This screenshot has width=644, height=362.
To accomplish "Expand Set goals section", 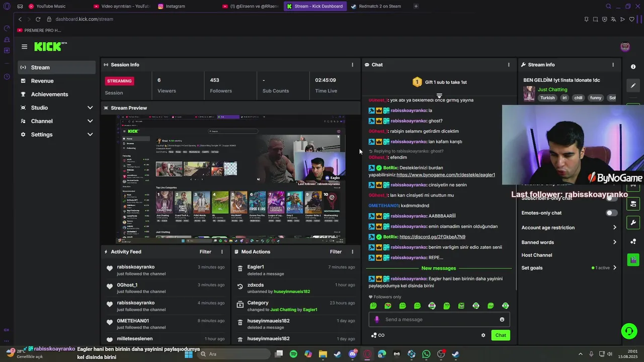I will pos(569,268).
